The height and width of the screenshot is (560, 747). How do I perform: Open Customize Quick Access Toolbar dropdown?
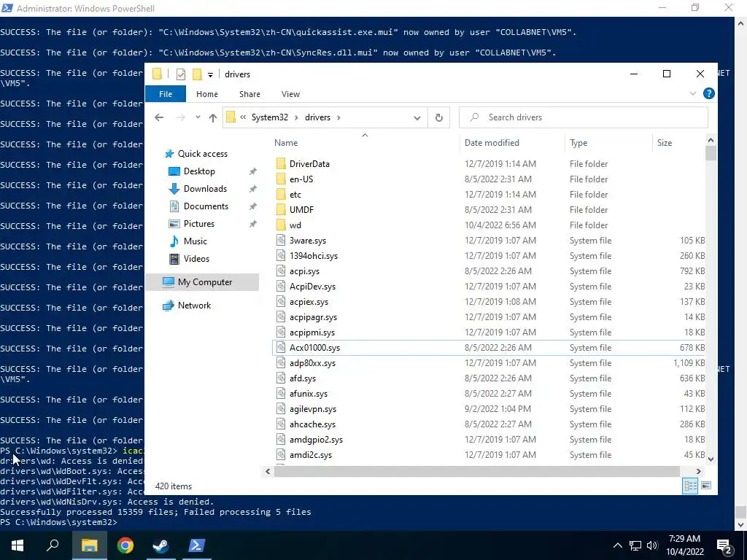(x=210, y=74)
